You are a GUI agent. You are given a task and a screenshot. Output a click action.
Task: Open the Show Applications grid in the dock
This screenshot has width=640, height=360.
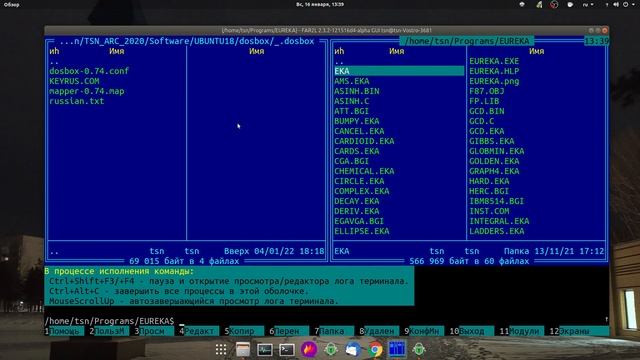coord(221,349)
